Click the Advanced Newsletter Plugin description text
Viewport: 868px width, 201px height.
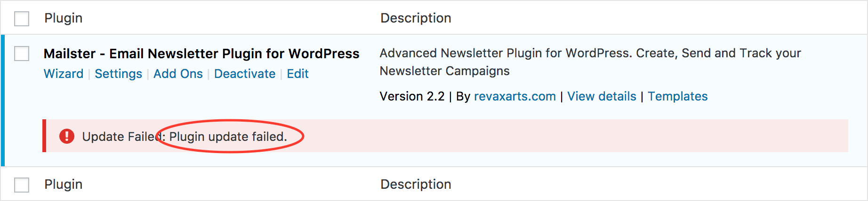point(590,62)
